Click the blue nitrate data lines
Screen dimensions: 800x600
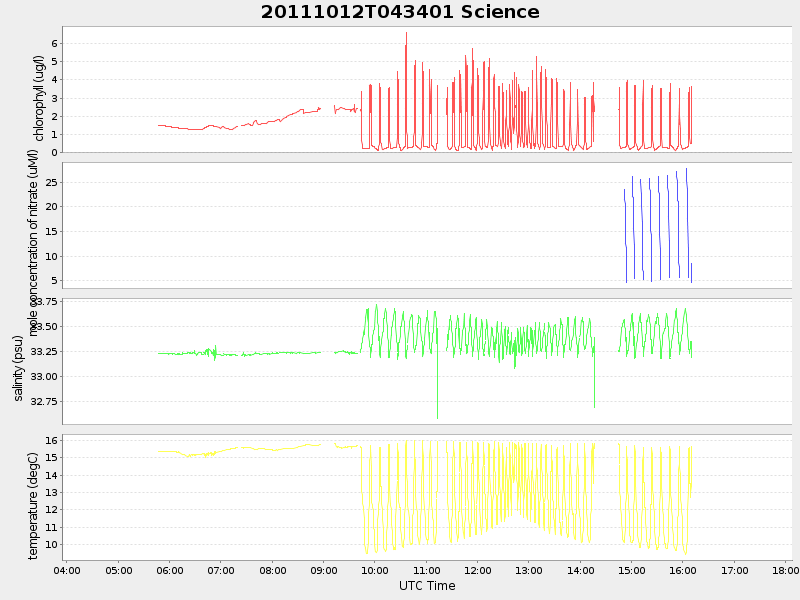(655, 225)
